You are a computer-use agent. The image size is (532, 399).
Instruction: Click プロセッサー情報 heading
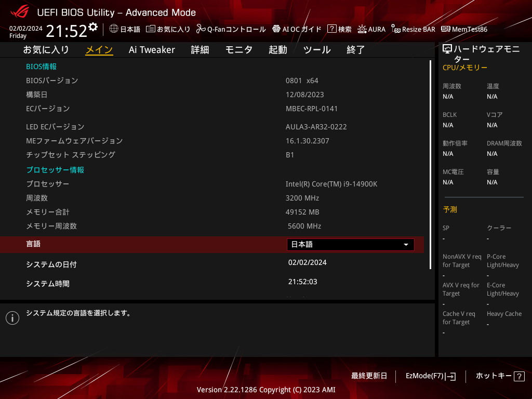pyautogui.click(x=55, y=170)
